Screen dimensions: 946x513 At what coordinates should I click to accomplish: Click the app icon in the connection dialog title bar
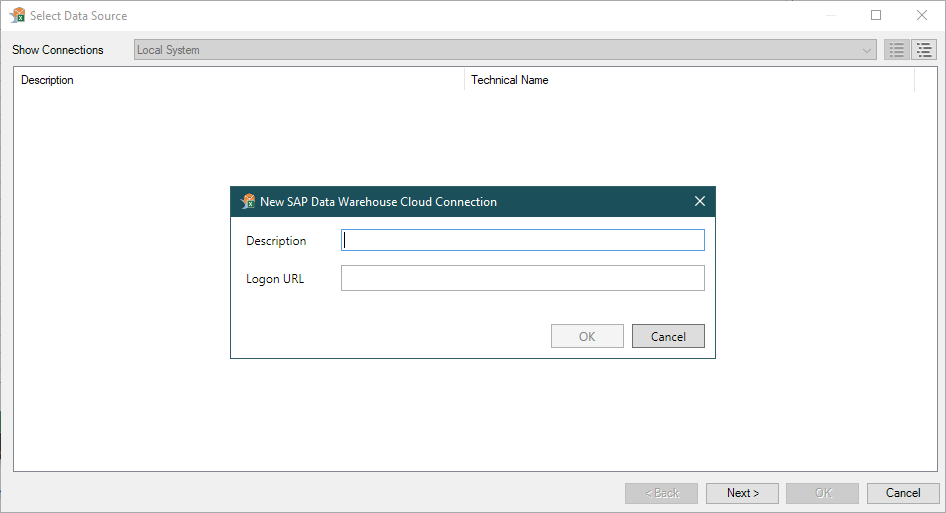(248, 201)
